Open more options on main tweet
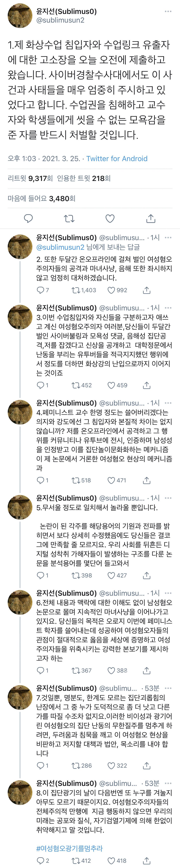 pos(168,11)
